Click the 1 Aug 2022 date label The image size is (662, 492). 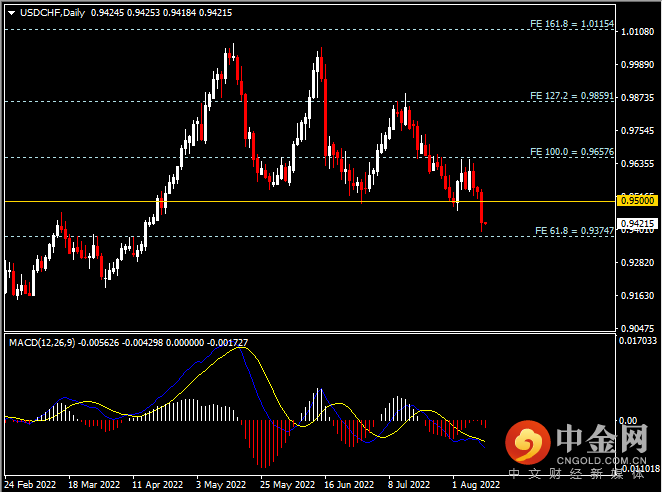point(476,484)
